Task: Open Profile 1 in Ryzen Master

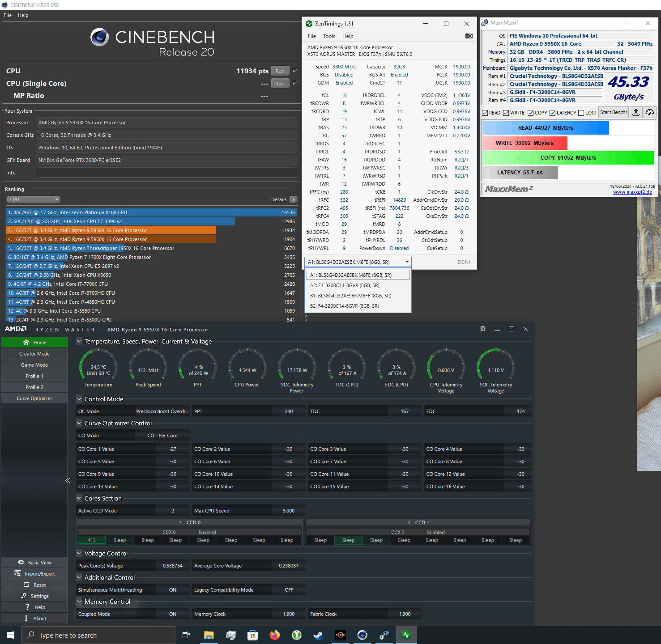Action: click(x=34, y=376)
